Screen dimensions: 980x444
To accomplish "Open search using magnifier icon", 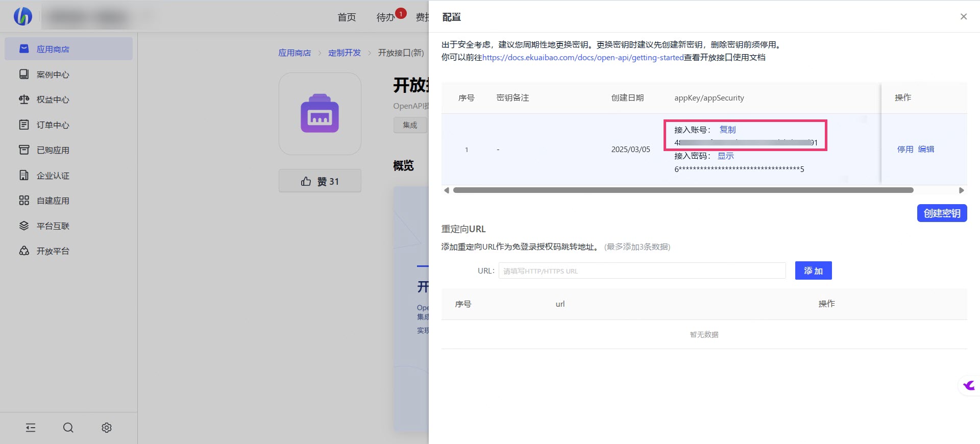I will (68, 428).
